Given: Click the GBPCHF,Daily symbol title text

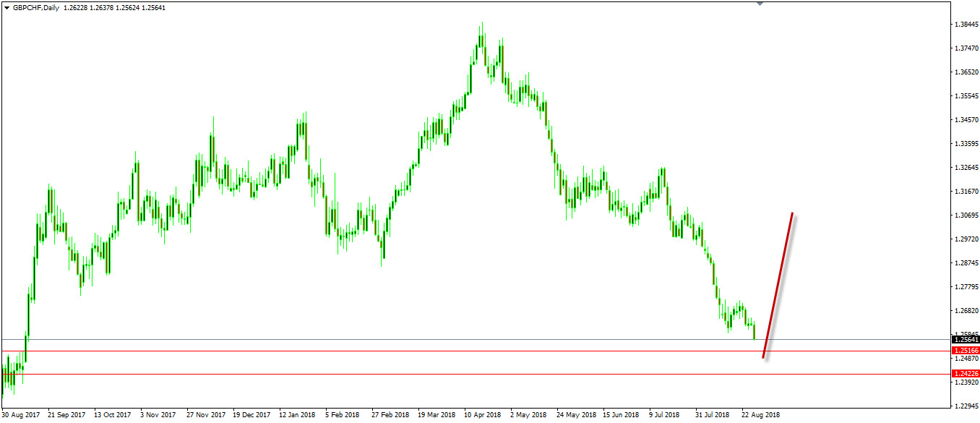Looking at the screenshot, I should pos(36,8).
